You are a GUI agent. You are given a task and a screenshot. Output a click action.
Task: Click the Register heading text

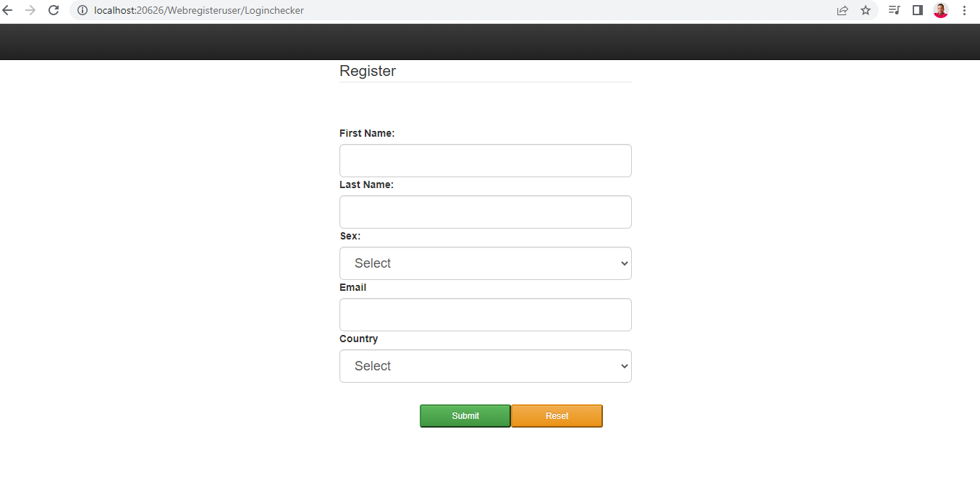pos(368,71)
